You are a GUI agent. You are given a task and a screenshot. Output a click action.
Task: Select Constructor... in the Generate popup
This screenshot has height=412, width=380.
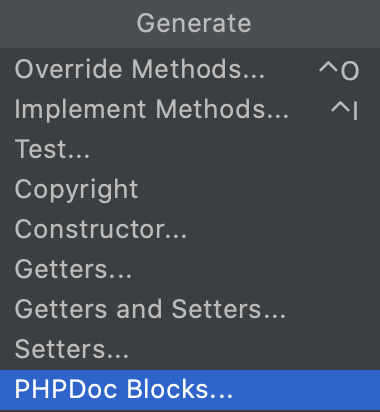coord(190,230)
